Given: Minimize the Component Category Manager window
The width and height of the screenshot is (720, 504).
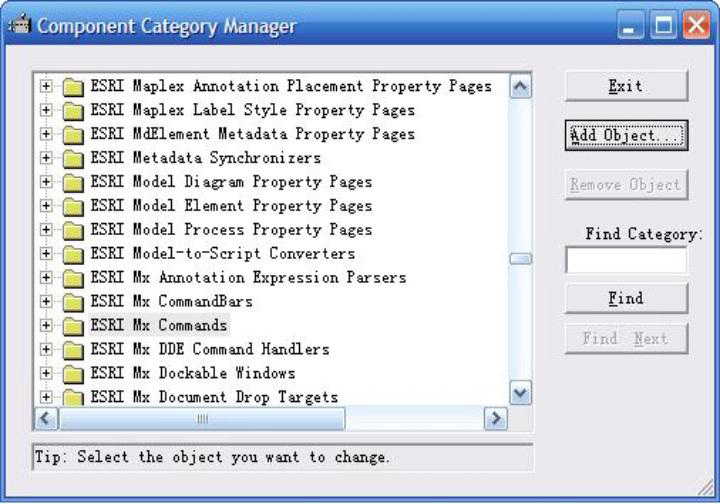Looking at the screenshot, I should (630, 25).
